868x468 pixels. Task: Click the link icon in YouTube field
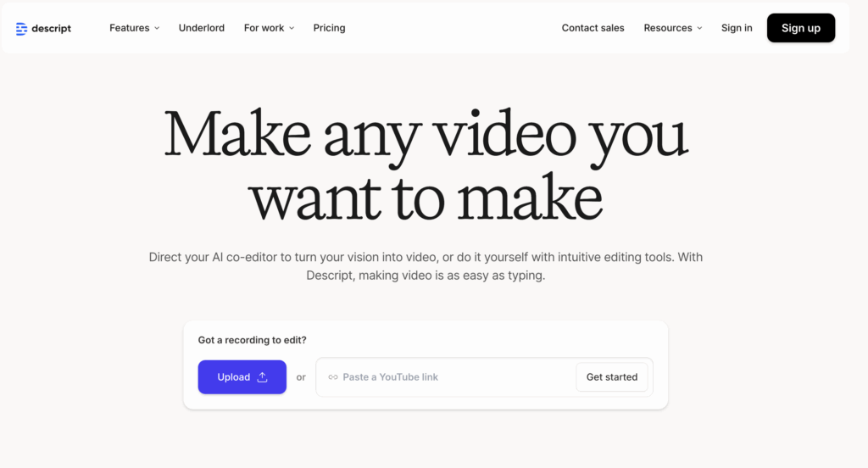tap(332, 377)
